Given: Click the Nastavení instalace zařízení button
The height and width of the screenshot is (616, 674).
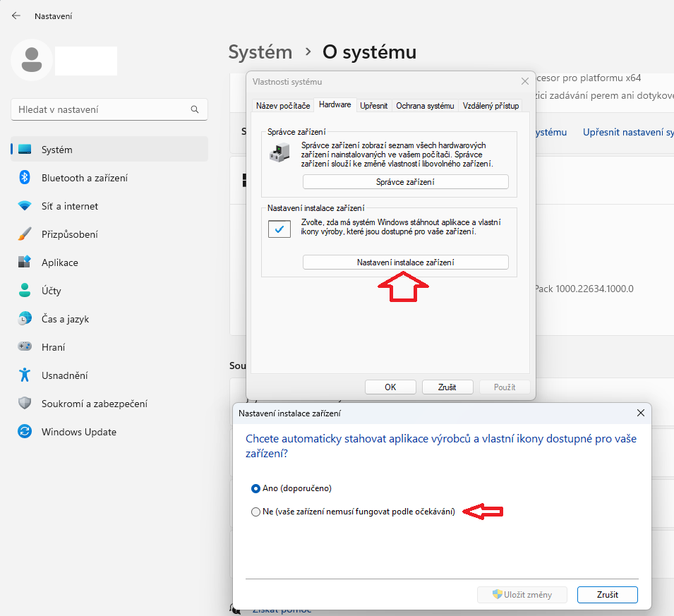Looking at the screenshot, I should tap(405, 262).
